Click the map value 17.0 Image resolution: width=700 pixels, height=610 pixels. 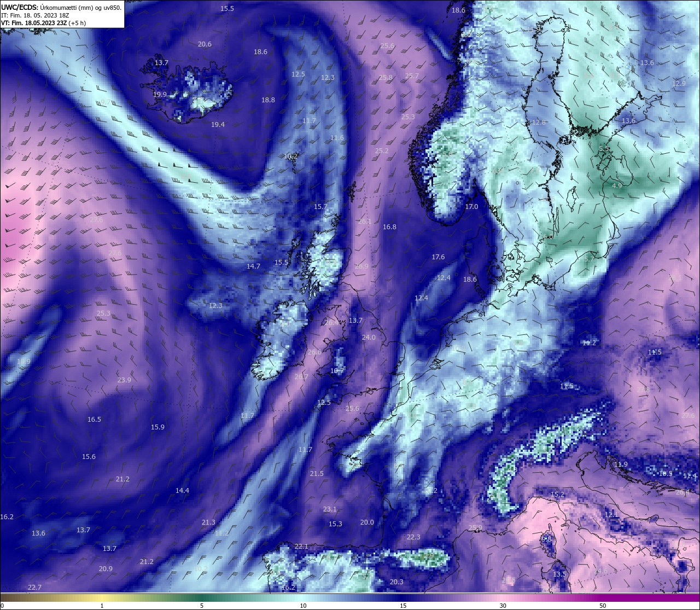point(471,207)
